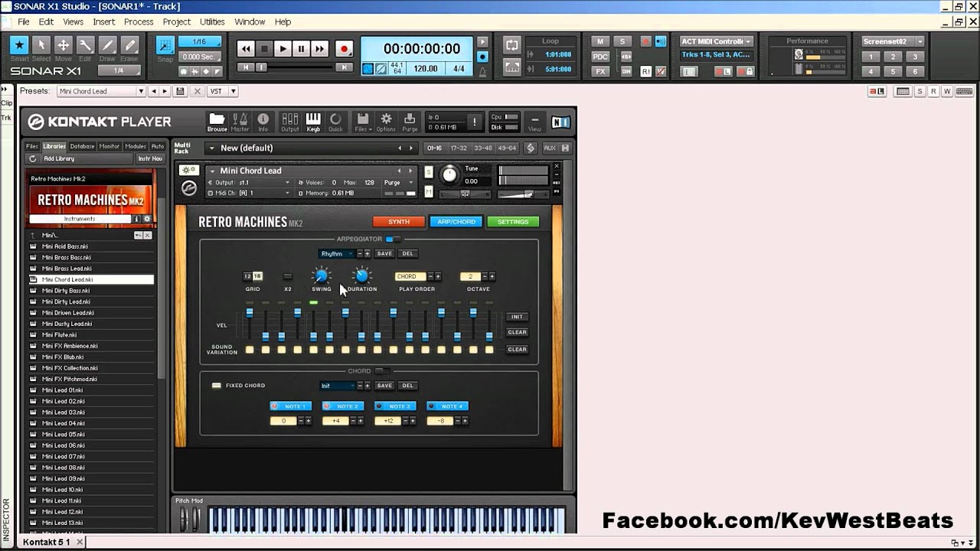This screenshot has height=551, width=980.
Task: Enable the Fixed Chord checkbox
Action: coord(217,386)
